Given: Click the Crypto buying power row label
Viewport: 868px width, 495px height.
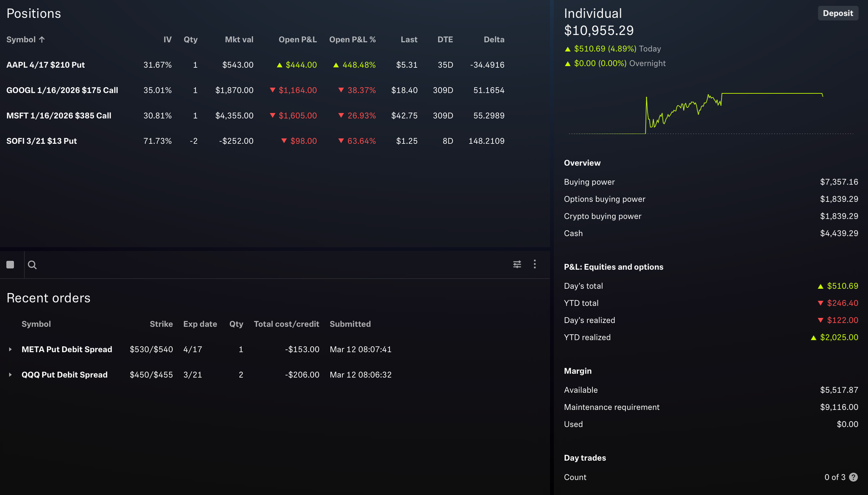Looking at the screenshot, I should coord(602,216).
